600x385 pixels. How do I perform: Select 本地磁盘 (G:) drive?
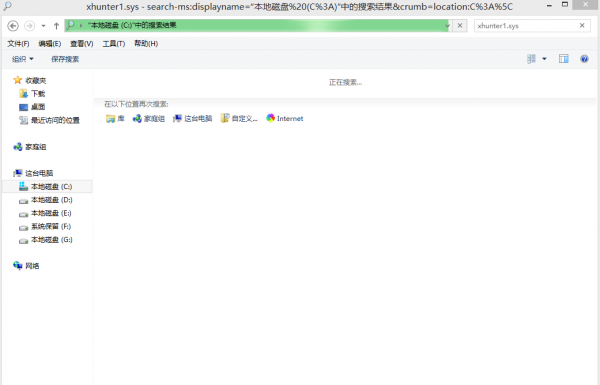pos(46,240)
